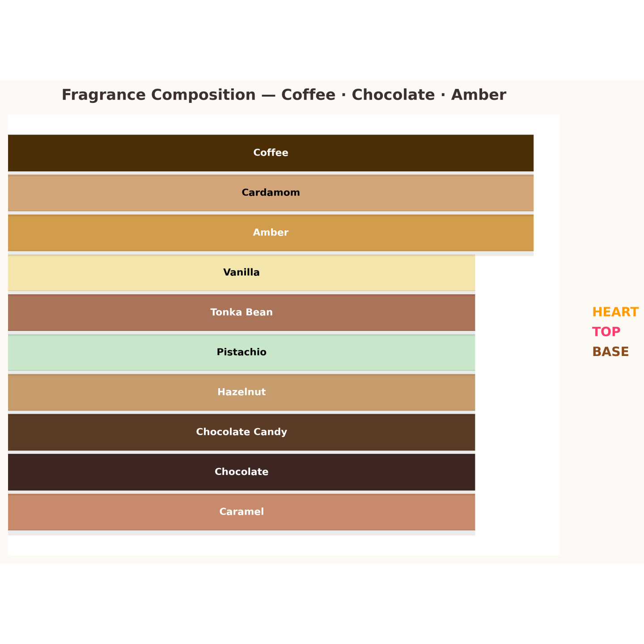Image resolution: width=644 pixels, height=644 pixels.
Task: Select the pink TOP legend label
Action: [x=606, y=332]
